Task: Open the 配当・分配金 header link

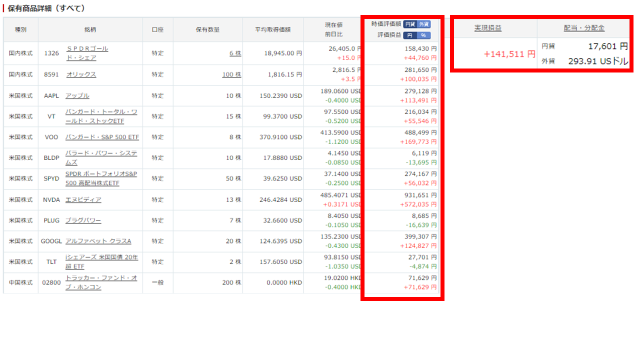Action: (584, 28)
